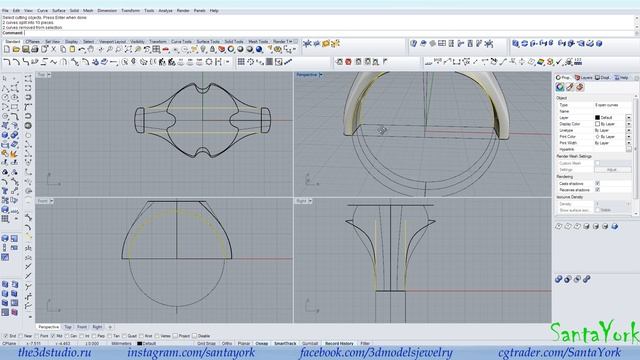This screenshot has width=640, height=360.
Task: Click the New file icon
Action: pos(7,49)
